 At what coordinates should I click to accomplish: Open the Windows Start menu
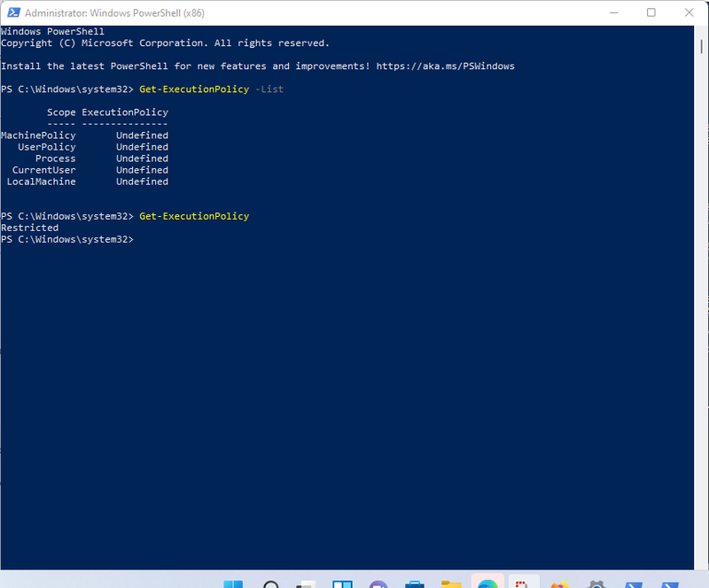[233, 584]
